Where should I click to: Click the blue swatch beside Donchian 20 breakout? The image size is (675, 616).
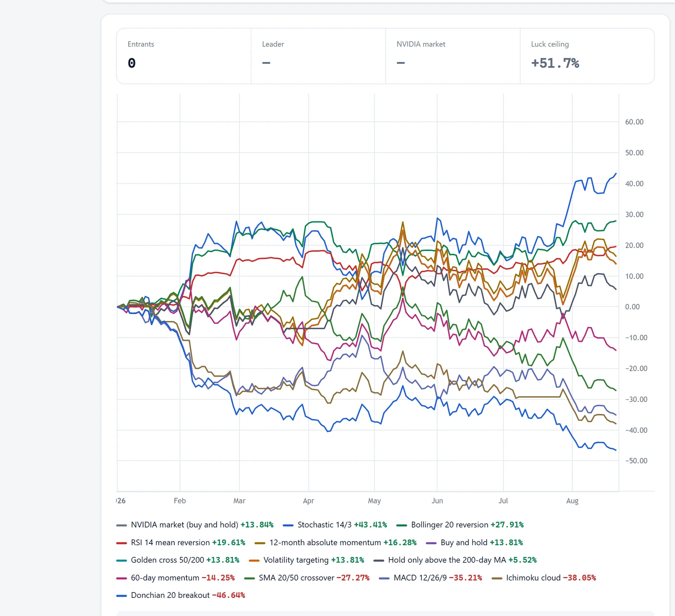[x=121, y=596]
